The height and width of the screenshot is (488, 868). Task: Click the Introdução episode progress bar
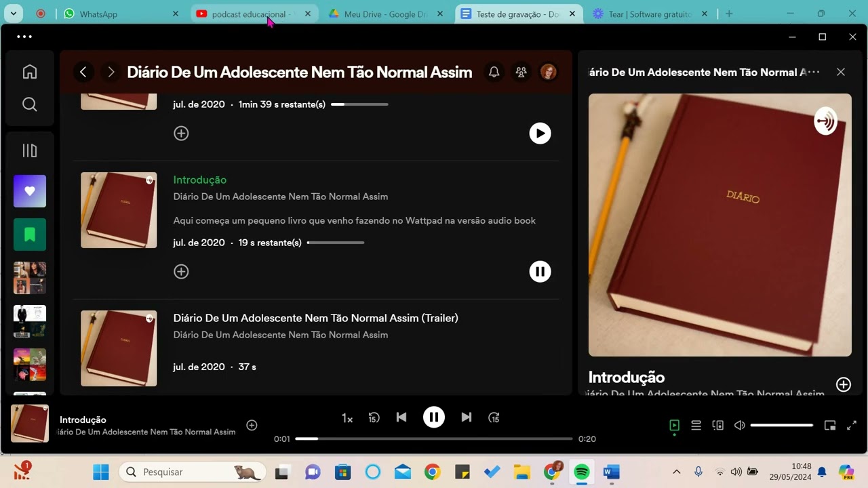pyautogui.click(x=336, y=243)
